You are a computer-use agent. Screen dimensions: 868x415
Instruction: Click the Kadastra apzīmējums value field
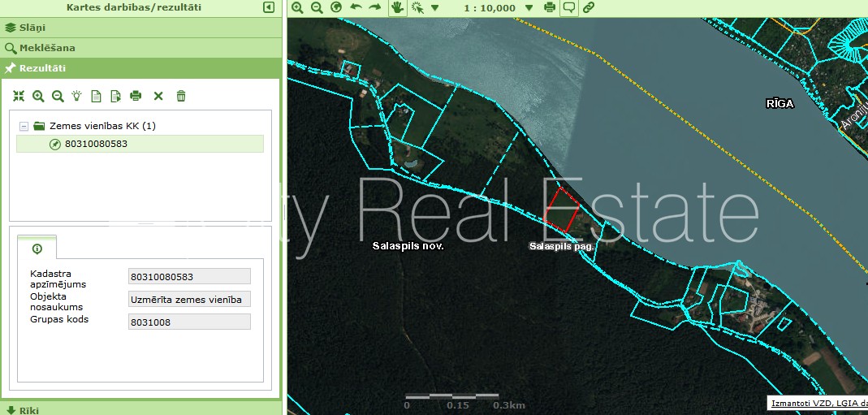[189, 278]
